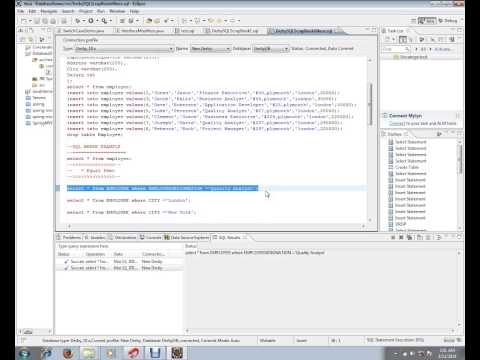Viewport: 480px width, 360px height.
Task: Open the Run menu
Action: (x=101, y=11)
